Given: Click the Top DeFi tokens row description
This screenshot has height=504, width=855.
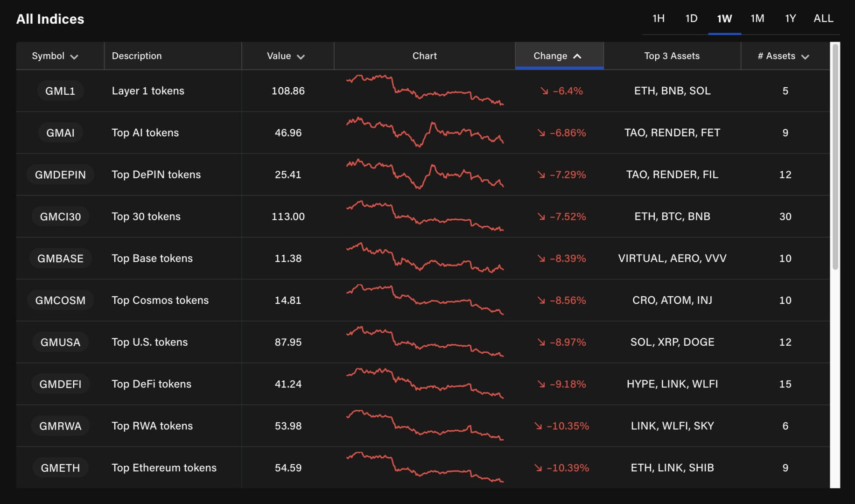Looking at the screenshot, I should 152,384.
